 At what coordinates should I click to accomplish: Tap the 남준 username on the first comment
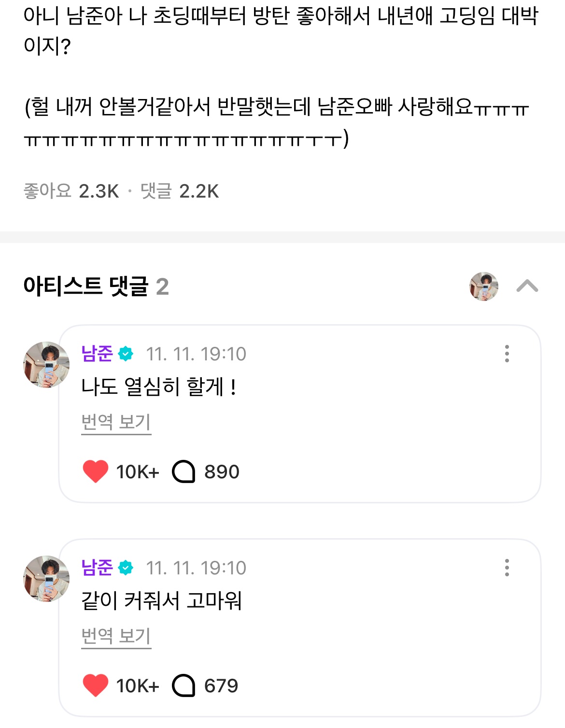tap(97, 354)
